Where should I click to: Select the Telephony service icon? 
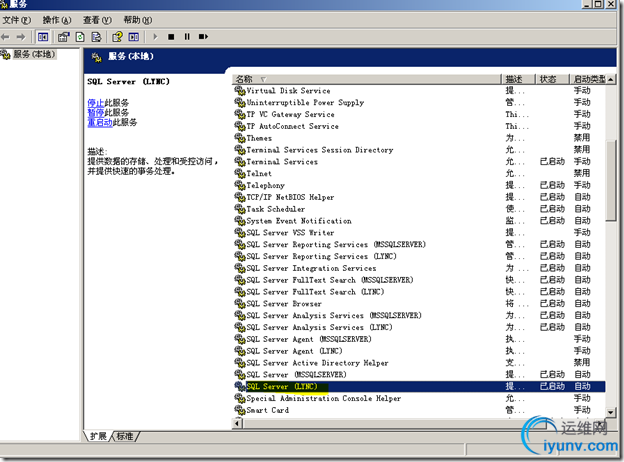click(240, 185)
